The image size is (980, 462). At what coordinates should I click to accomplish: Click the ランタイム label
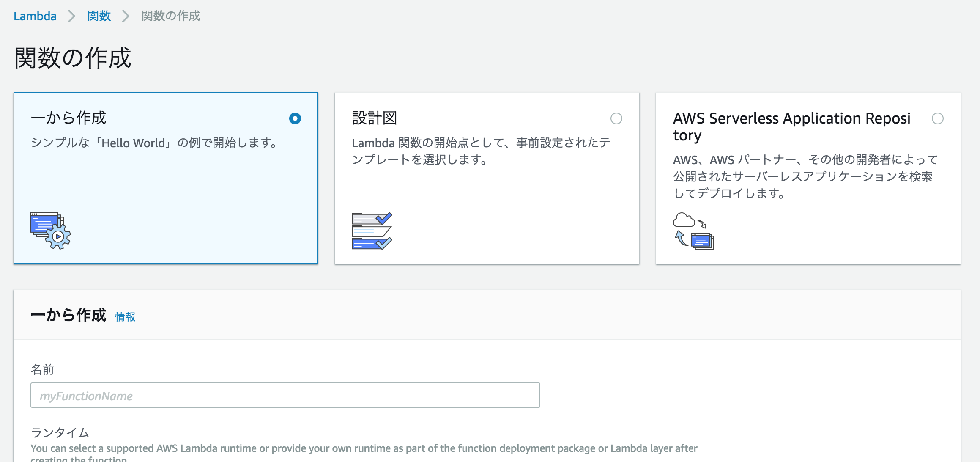click(x=60, y=432)
